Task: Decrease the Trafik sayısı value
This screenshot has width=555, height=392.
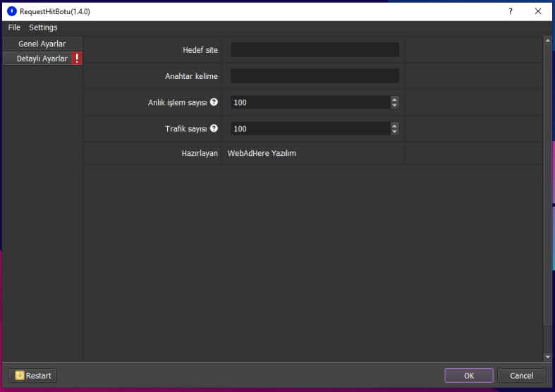Action: pyautogui.click(x=394, y=132)
